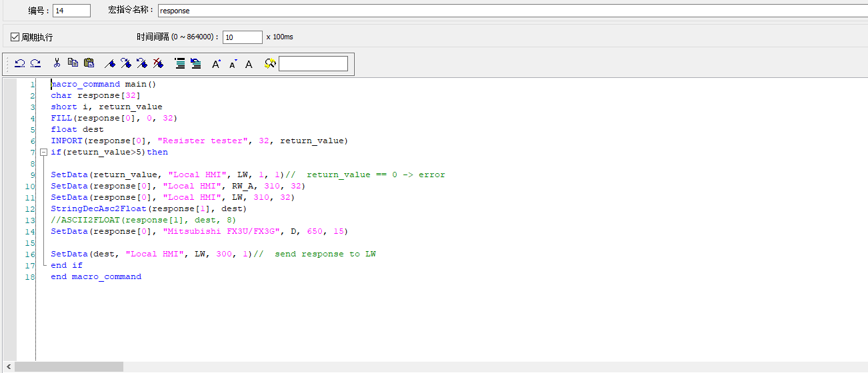Uncheck the 周期执行 checkbox
868x373 pixels.
(x=15, y=37)
